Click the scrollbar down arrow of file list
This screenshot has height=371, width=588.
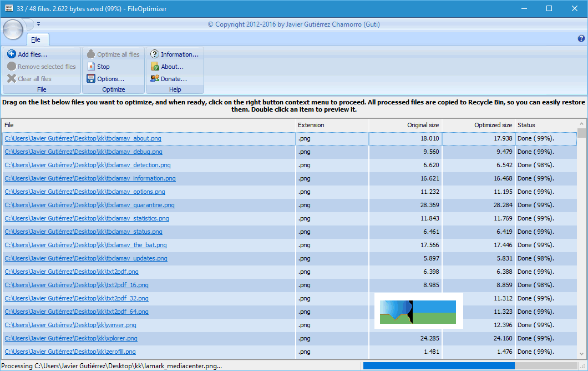(581, 354)
